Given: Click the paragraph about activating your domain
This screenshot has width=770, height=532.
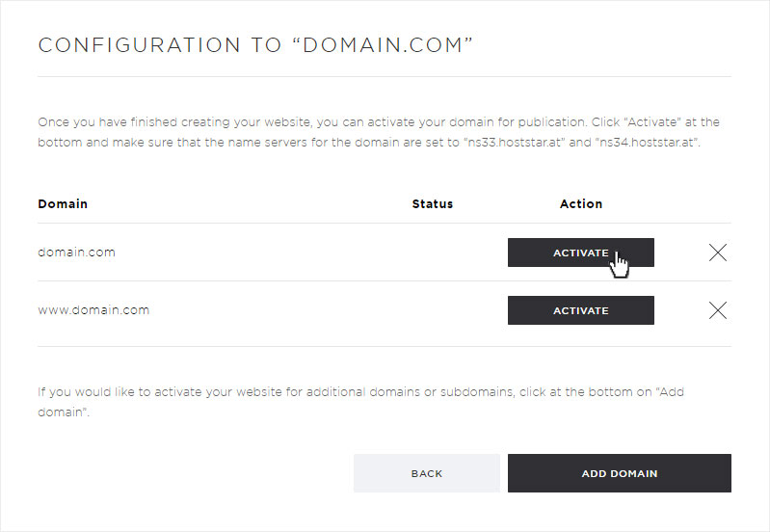Looking at the screenshot, I should [378, 132].
